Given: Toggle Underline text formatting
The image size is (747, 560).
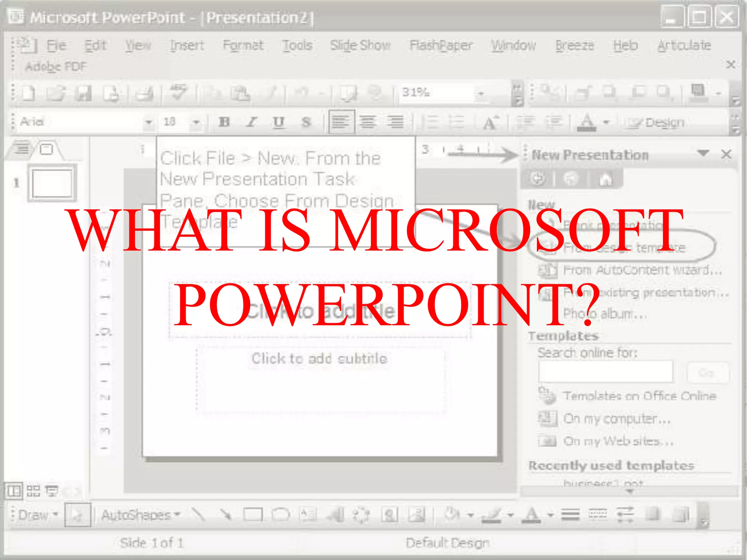Looking at the screenshot, I should (x=278, y=122).
